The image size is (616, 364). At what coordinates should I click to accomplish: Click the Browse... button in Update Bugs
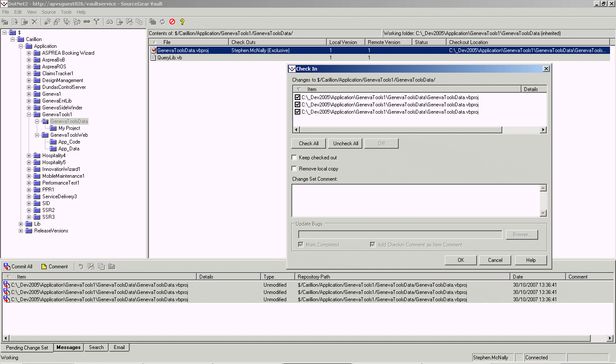[x=522, y=235]
